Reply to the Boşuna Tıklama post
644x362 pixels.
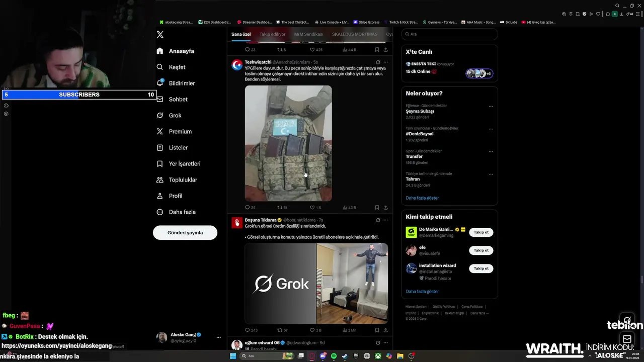pyautogui.click(x=251, y=330)
